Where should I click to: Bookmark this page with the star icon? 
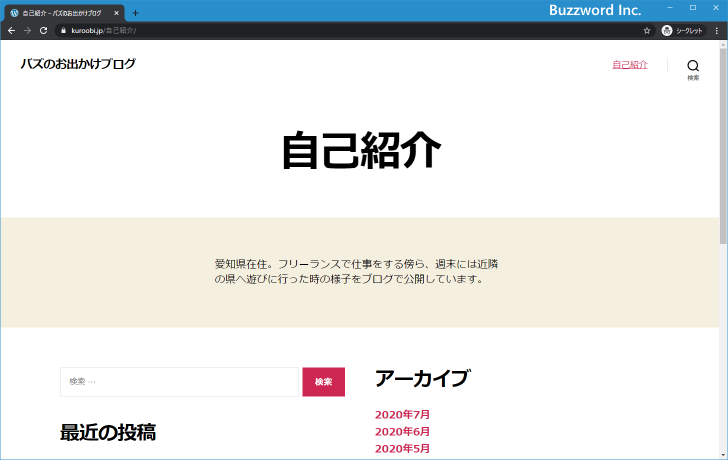pos(647,31)
